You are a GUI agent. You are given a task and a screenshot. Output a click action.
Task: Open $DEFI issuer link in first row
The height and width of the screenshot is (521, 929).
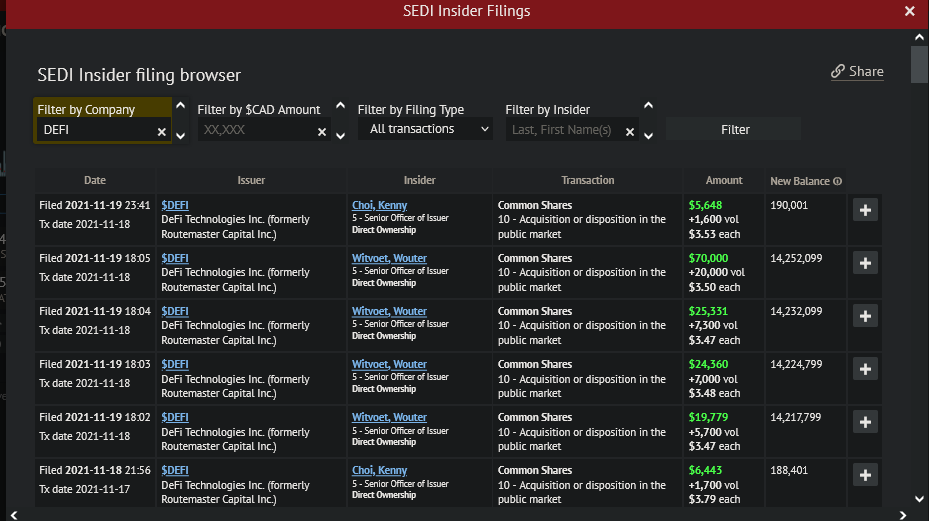[x=175, y=205]
